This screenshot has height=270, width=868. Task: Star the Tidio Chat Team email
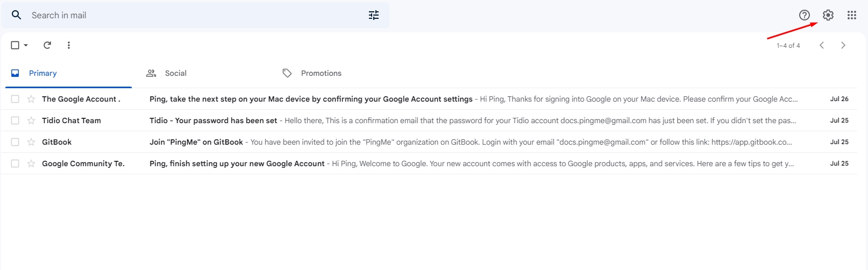coord(31,120)
